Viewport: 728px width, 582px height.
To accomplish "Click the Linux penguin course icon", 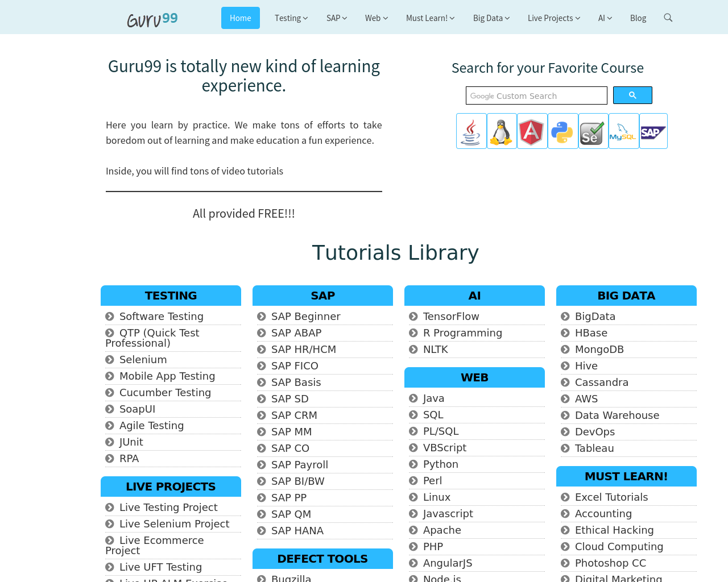I will pyautogui.click(x=502, y=131).
